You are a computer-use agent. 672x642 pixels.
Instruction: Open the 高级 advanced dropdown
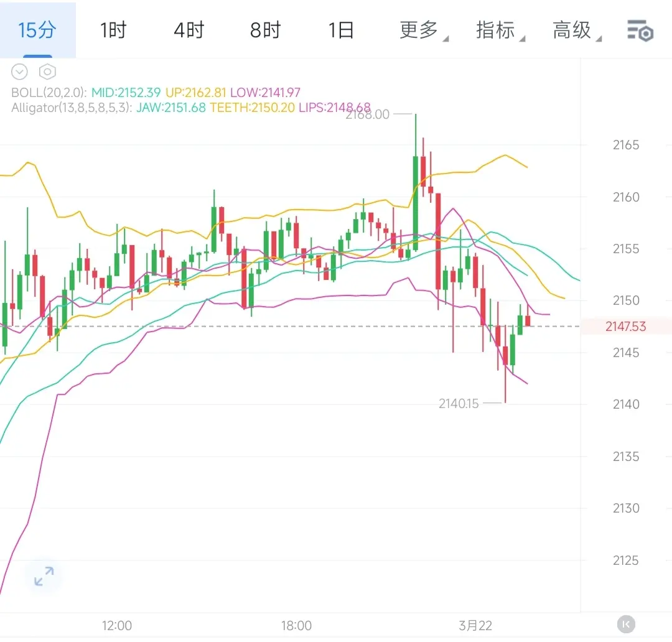tap(577, 30)
